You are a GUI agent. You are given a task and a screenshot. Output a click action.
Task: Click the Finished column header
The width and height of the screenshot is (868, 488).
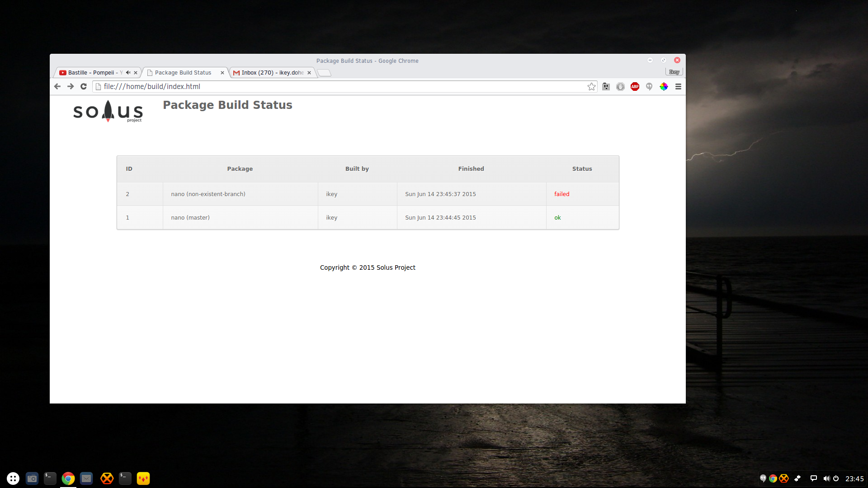point(471,169)
